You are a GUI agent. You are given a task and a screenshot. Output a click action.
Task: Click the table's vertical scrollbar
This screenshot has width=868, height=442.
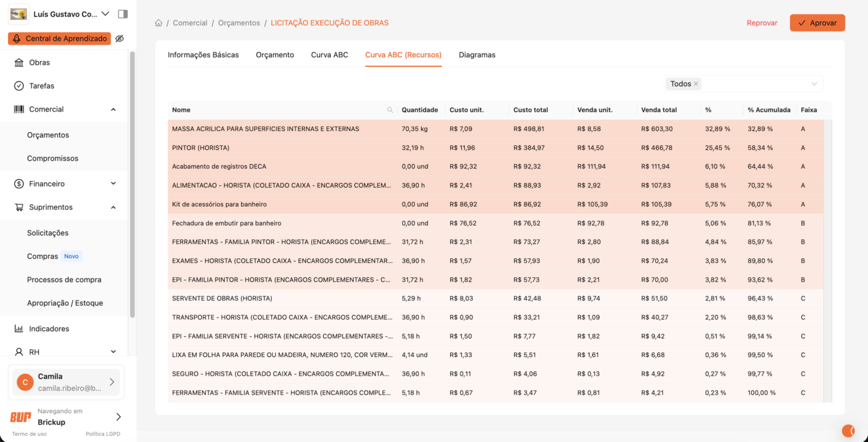pyautogui.click(x=828, y=260)
